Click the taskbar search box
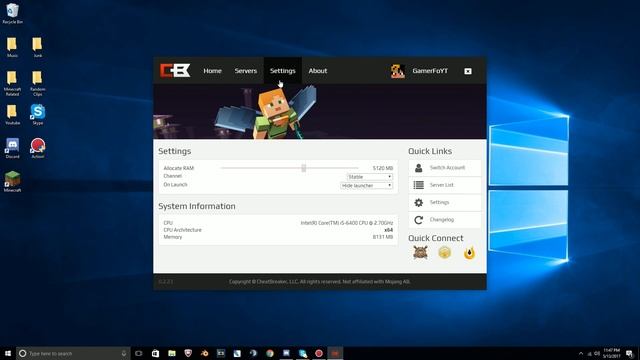Image resolution: width=640 pixels, height=360 pixels. point(73,353)
